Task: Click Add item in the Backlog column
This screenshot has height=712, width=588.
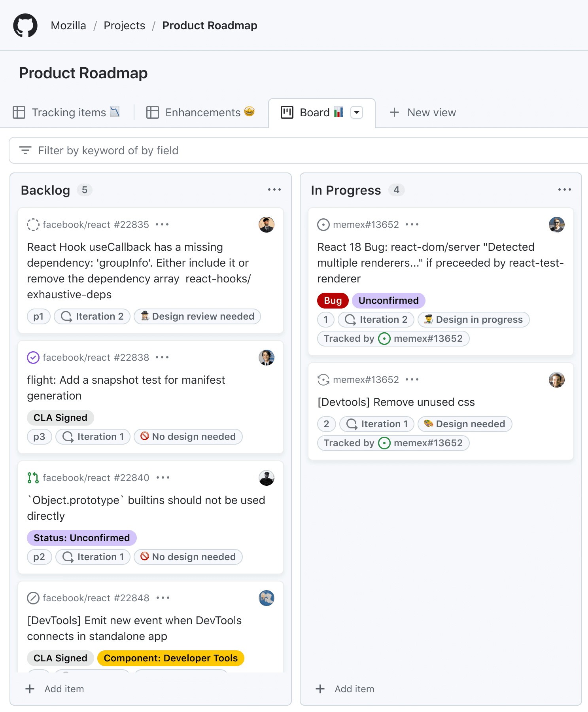Action: [x=55, y=689]
